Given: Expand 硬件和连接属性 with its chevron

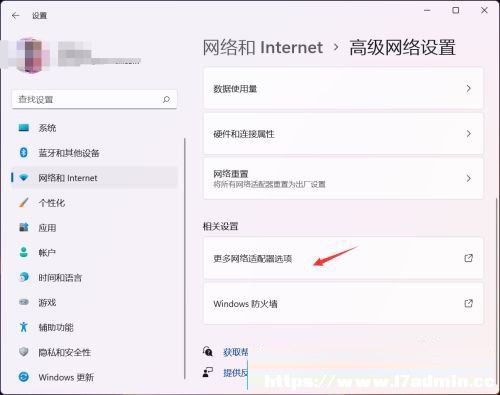Looking at the screenshot, I should (x=469, y=134).
